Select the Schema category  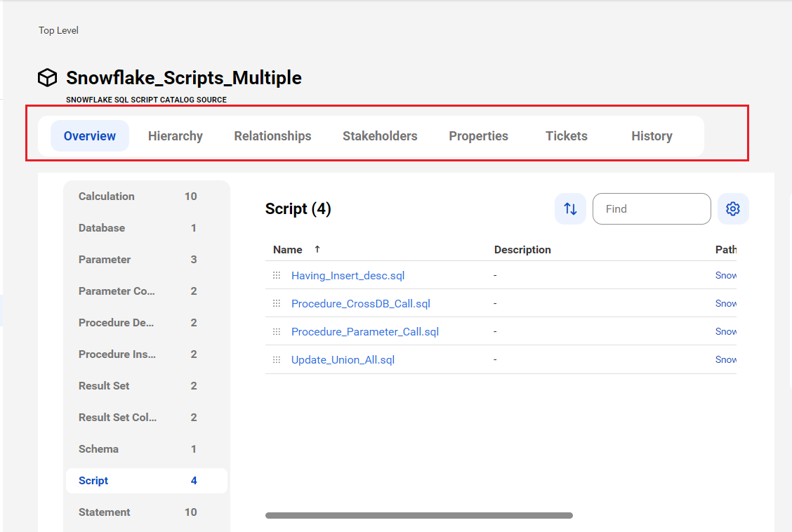pos(147,449)
